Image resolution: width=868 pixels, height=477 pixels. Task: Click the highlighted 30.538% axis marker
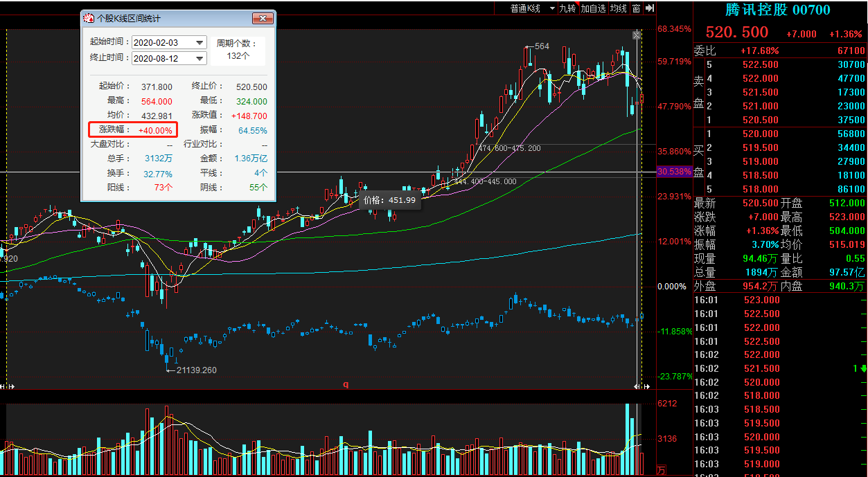(673, 171)
